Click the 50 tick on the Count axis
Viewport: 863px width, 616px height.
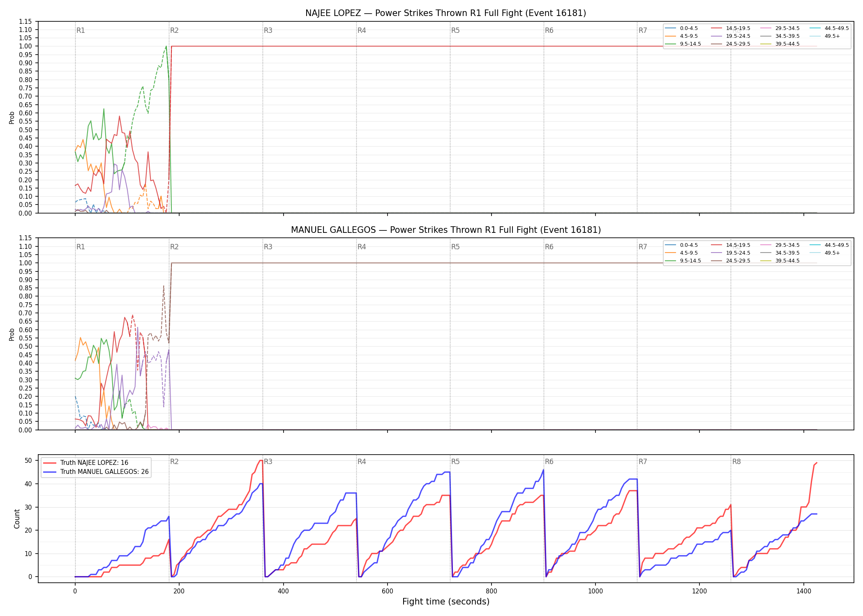(28, 460)
